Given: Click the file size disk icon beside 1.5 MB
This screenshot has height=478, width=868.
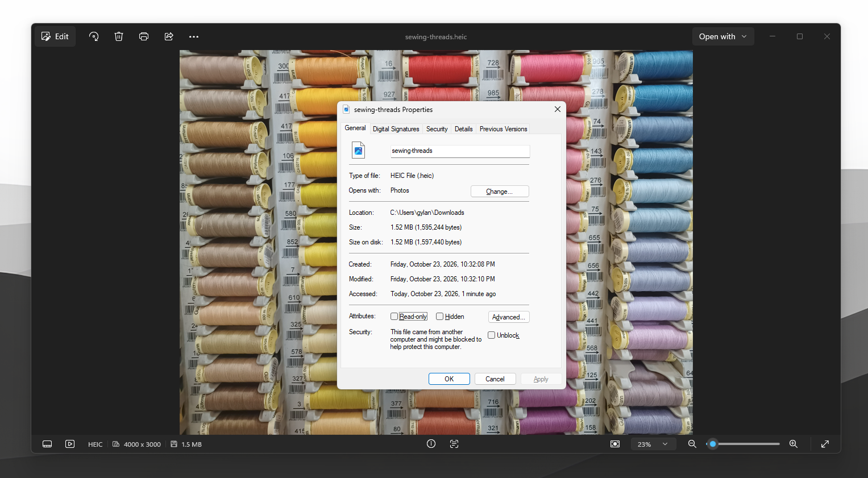Looking at the screenshot, I should pos(174,444).
